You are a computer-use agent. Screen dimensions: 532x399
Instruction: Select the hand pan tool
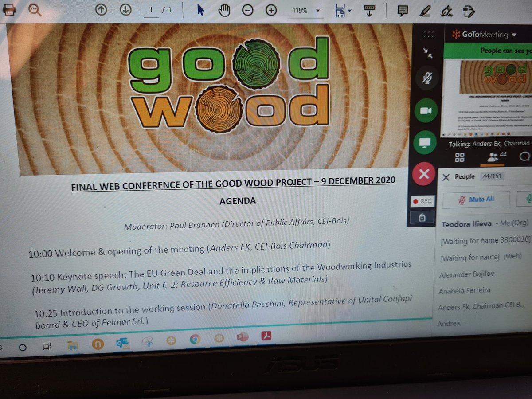[x=225, y=11]
